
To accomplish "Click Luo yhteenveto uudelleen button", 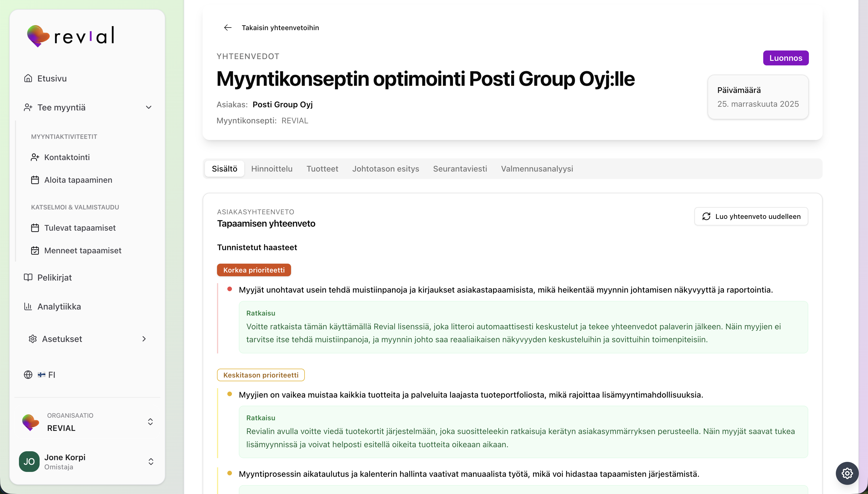I will (751, 217).
